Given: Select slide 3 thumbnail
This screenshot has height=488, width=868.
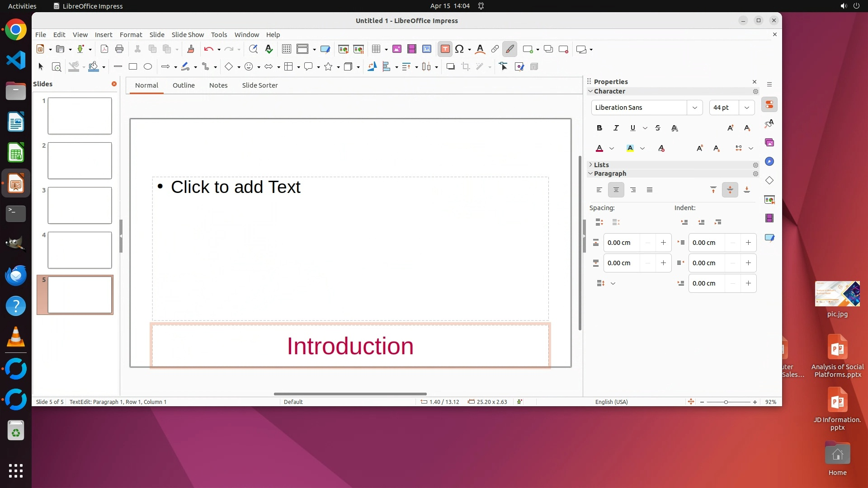Looking at the screenshot, I should tap(80, 206).
